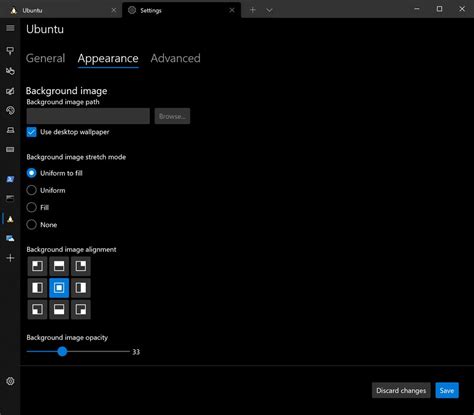Click Discard changes
This screenshot has height=415, width=474.
(x=401, y=390)
